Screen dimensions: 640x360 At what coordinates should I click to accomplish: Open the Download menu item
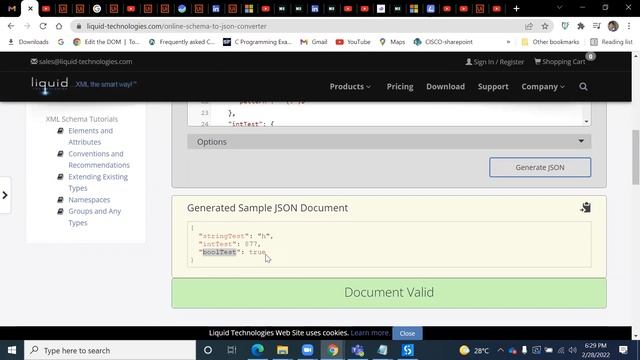[445, 87]
